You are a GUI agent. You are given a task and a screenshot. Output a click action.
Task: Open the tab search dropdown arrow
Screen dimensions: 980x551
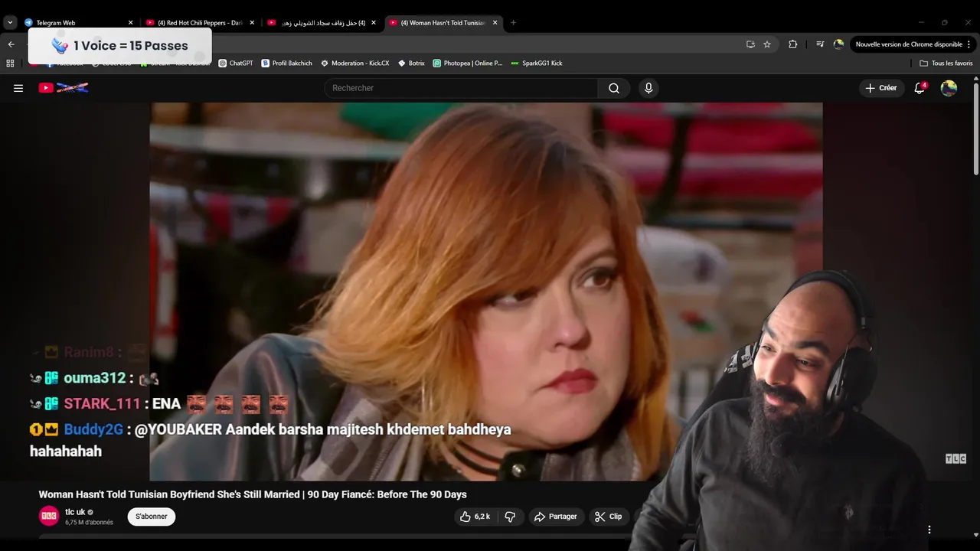point(10,22)
